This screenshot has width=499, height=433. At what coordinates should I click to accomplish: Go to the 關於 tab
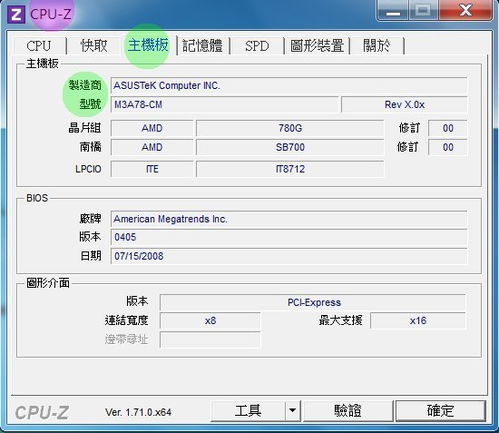pos(377,46)
